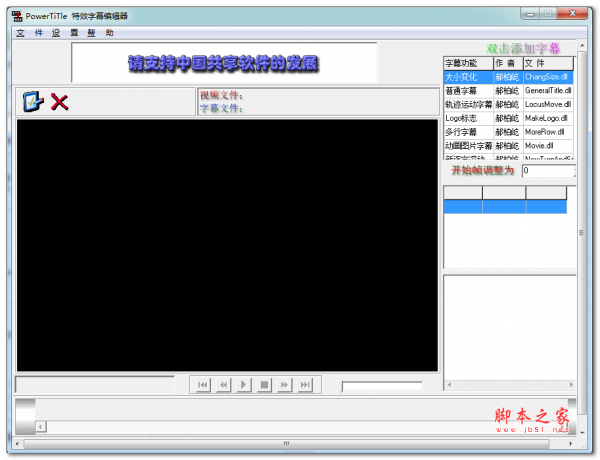Click the window horizontal scrollbar left arrow

pos(17,444)
